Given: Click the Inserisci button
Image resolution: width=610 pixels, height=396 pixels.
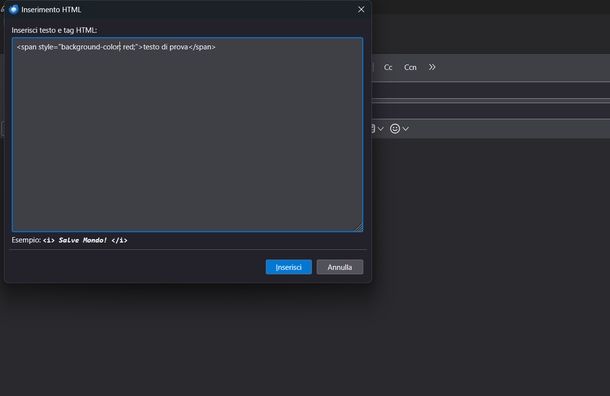Looking at the screenshot, I should click(289, 267).
